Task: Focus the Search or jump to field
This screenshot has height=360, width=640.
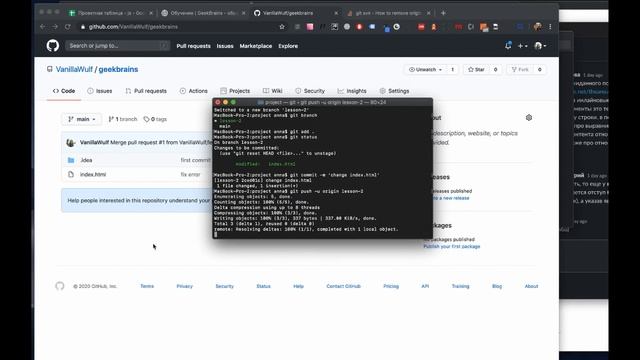Action: click(x=118, y=46)
